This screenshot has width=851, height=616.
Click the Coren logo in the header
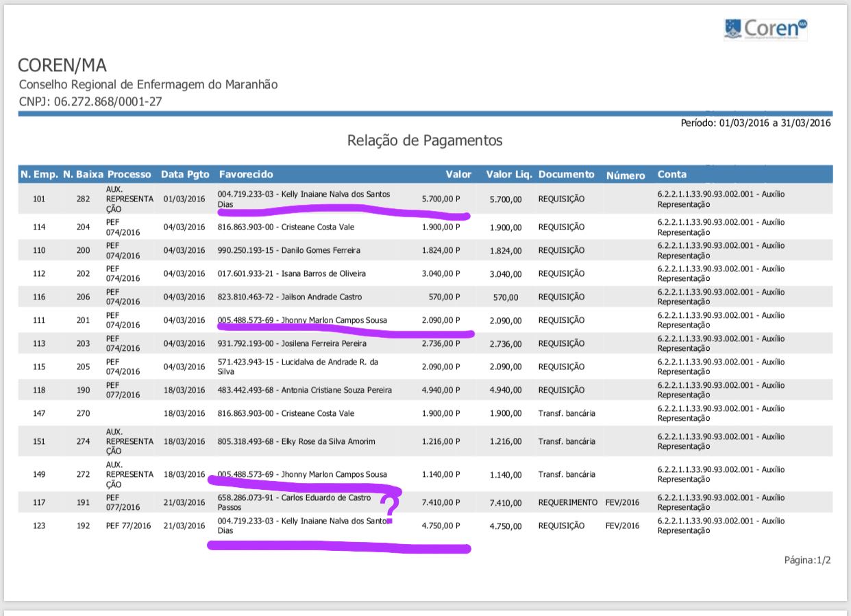tap(765, 29)
